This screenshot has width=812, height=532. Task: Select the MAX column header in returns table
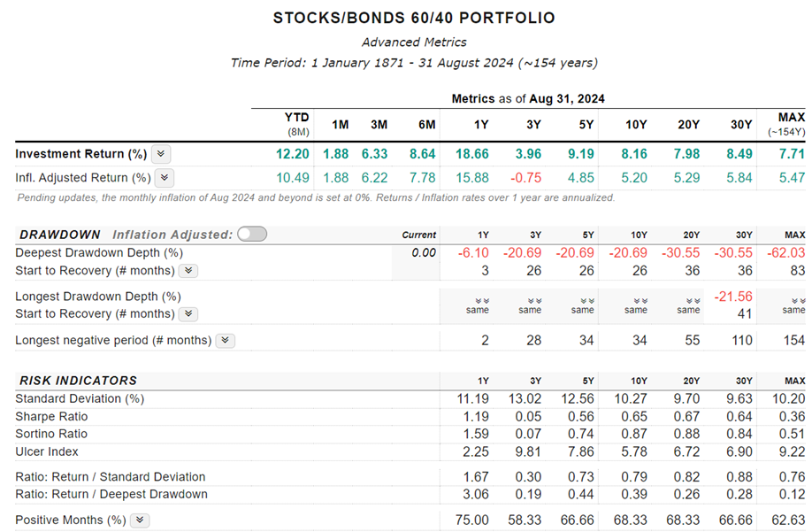coord(791,122)
